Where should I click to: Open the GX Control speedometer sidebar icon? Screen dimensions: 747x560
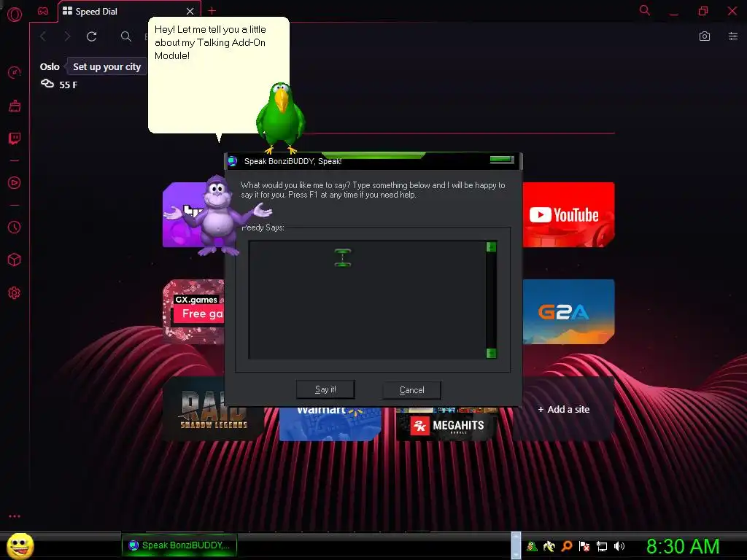[x=15, y=72]
